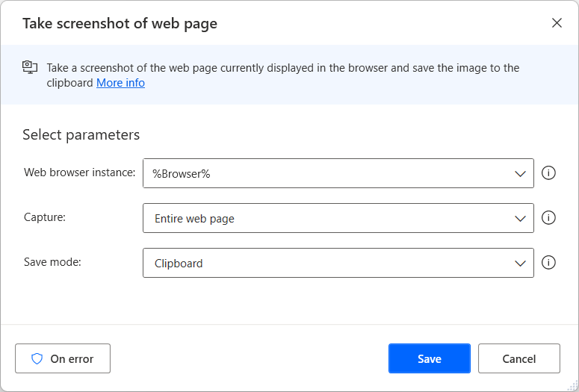Open the Capture dropdown showing Entire web page

click(338, 218)
